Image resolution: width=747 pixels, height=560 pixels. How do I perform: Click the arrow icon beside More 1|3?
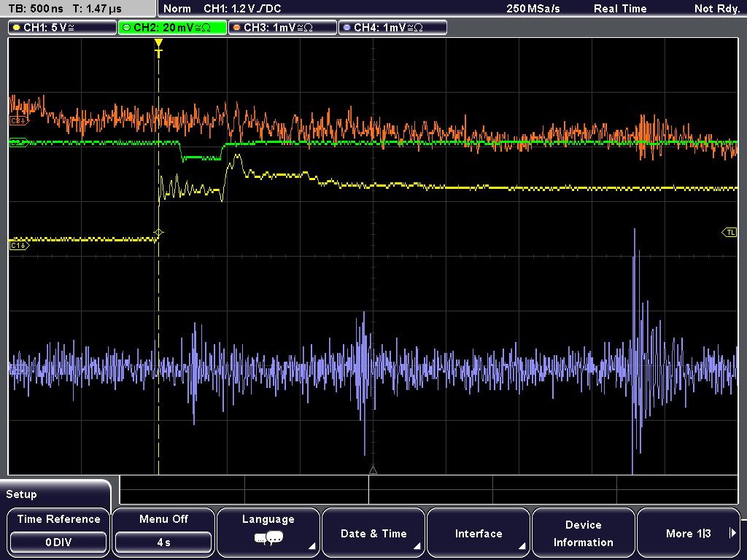tap(732, 533)
